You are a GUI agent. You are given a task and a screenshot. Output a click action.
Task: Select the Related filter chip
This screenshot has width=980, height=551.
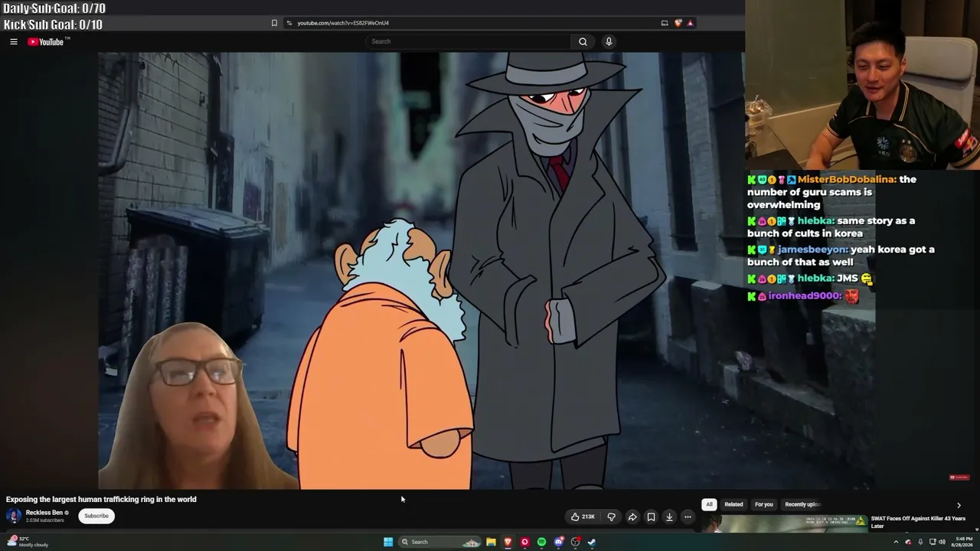(733, 504)
